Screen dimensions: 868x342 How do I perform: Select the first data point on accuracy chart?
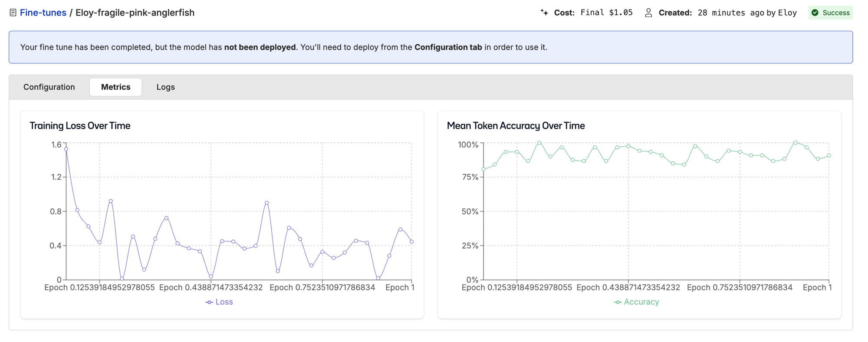[483, 169]
